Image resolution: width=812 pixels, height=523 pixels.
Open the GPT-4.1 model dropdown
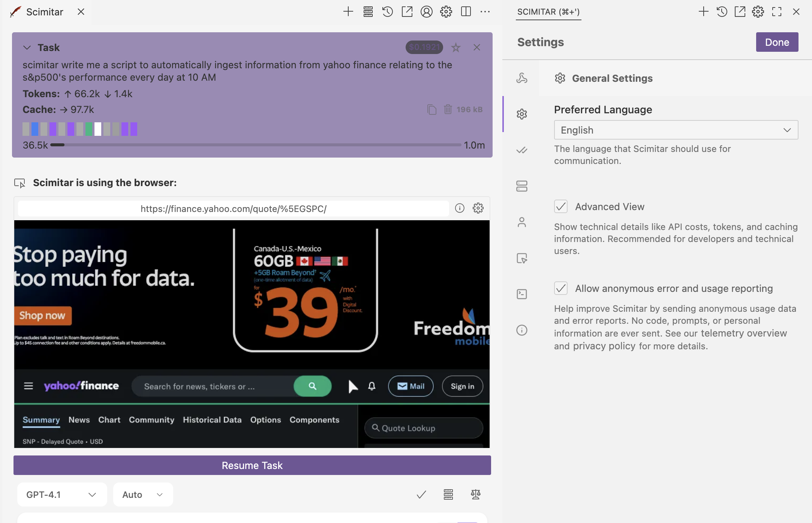(62, 494)
